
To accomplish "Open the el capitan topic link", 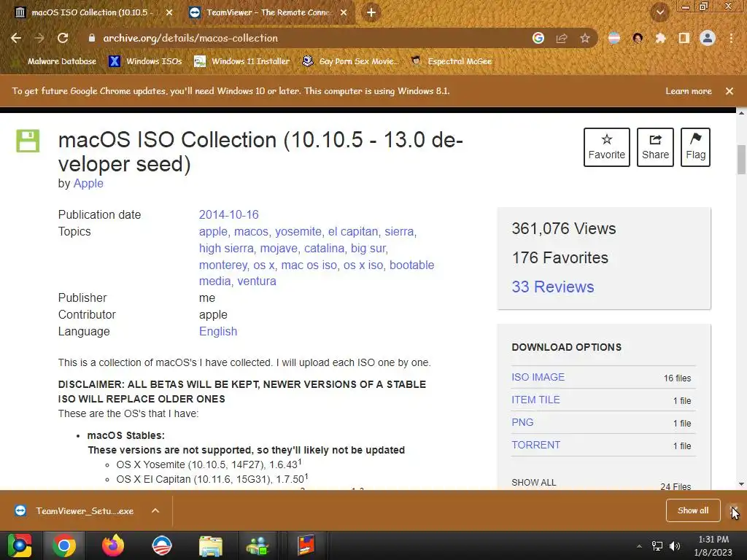I will [x=353, y=231].
